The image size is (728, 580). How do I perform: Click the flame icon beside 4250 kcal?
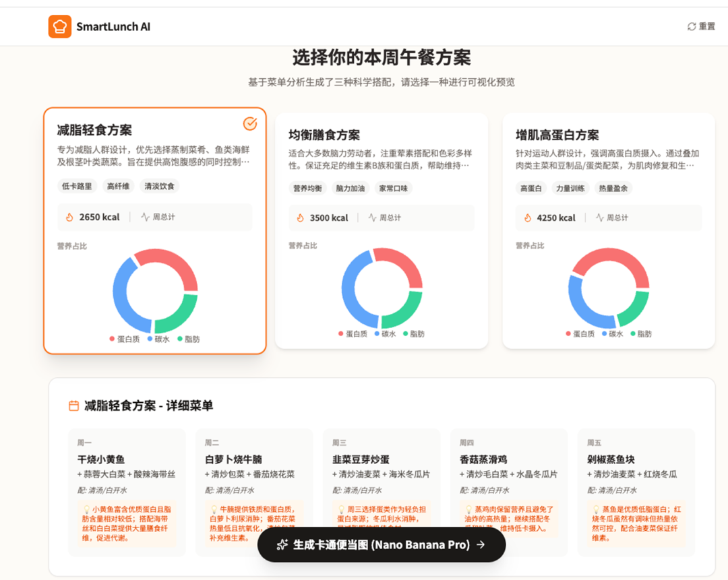[528, 218]
